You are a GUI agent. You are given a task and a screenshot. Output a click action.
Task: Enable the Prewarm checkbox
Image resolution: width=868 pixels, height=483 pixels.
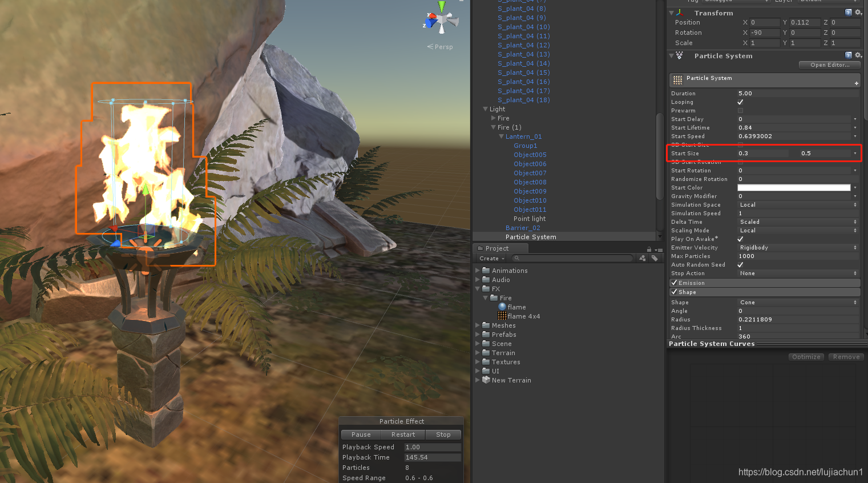pyautogui.click(x=741, y=110)
